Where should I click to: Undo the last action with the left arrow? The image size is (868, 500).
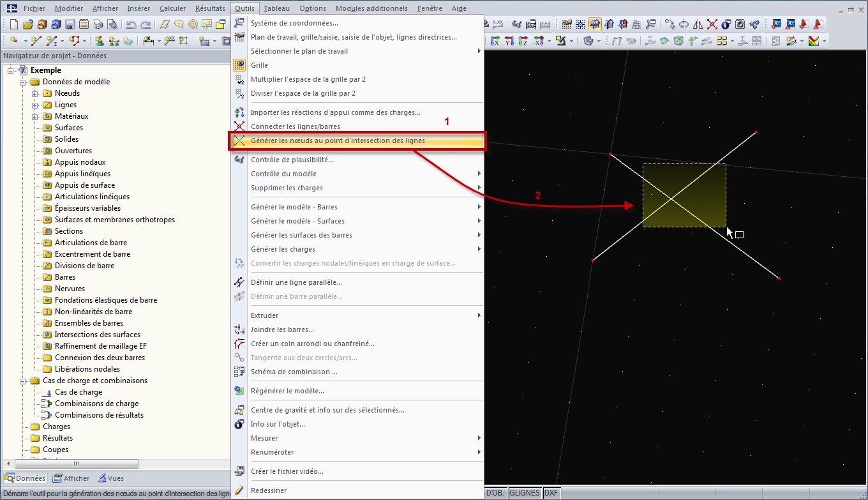click(x=131, y=24)
